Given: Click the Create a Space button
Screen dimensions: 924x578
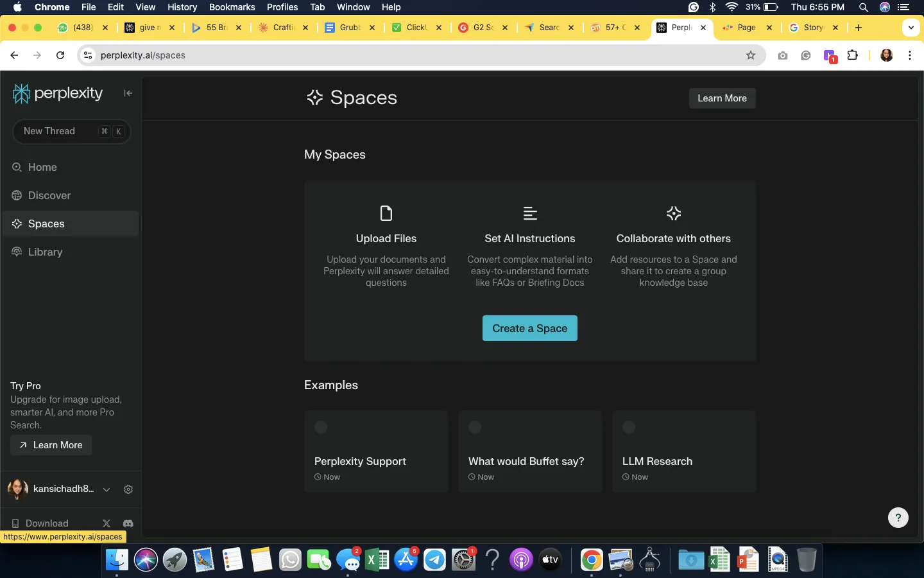Looking at the screenshot, I should pyautogui.click(x=530, y=328).
